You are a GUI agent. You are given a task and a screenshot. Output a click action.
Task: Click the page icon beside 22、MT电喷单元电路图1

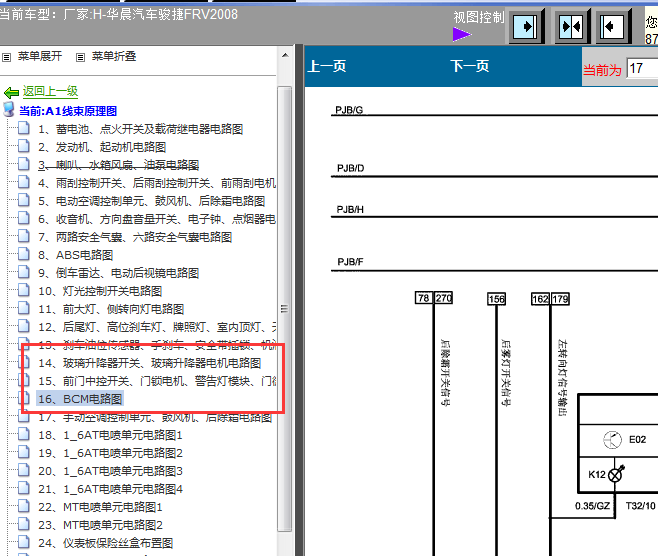pos(24,506)
